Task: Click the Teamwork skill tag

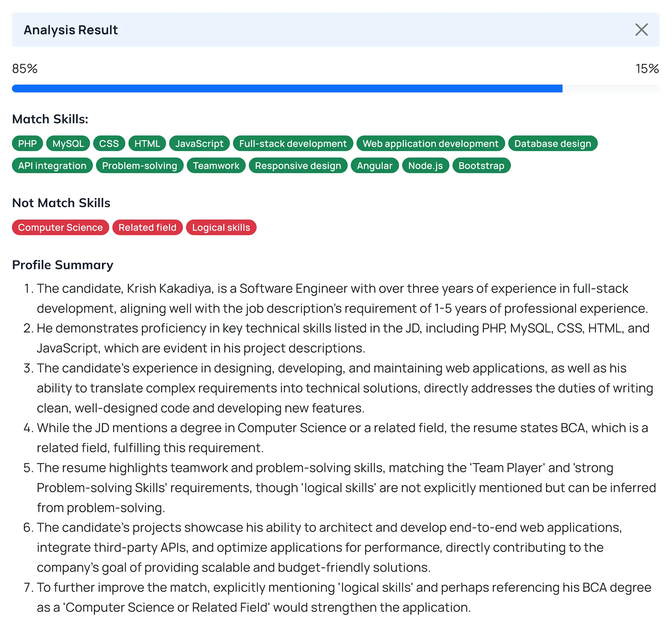Action: click(216, 166)
